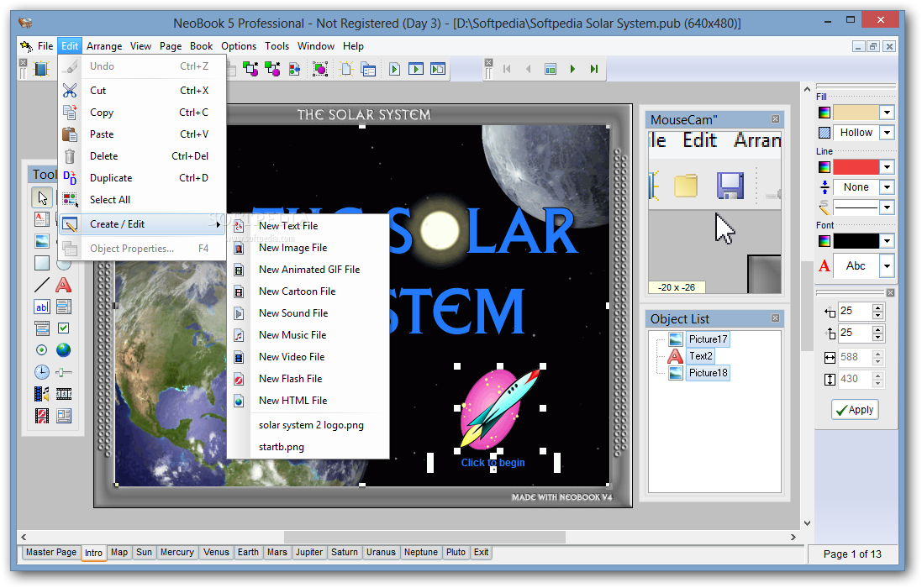Screen dimensions: 922x588
Task: Select the Check Box tool in Tools palette
Action: (x=64, y=328)
